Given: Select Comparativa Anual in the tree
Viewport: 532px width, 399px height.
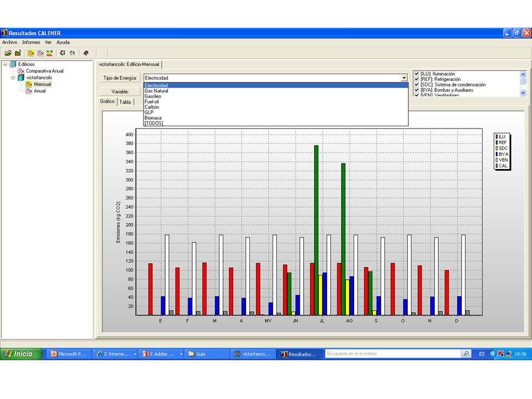Looking at the screenshot, I should click(45, 71).
